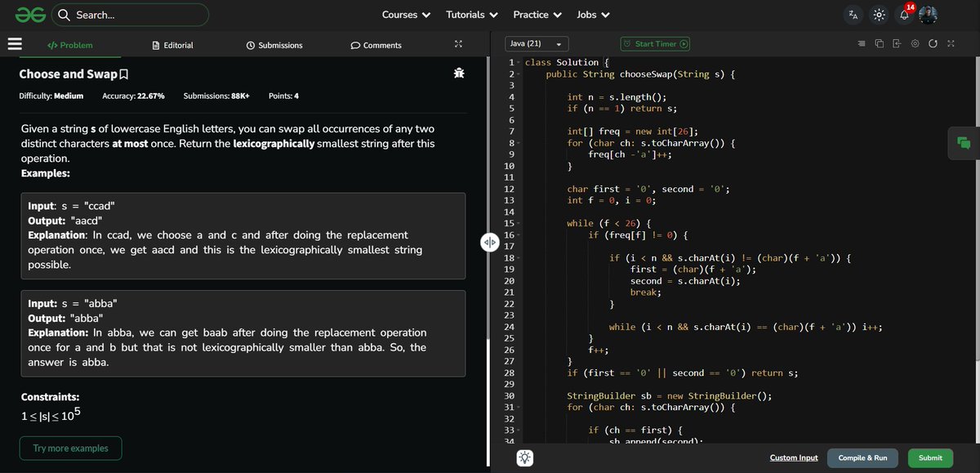Toggle the light/dark theme sun icon
This screenshot has height=473, width=980.
click(879, 15)
